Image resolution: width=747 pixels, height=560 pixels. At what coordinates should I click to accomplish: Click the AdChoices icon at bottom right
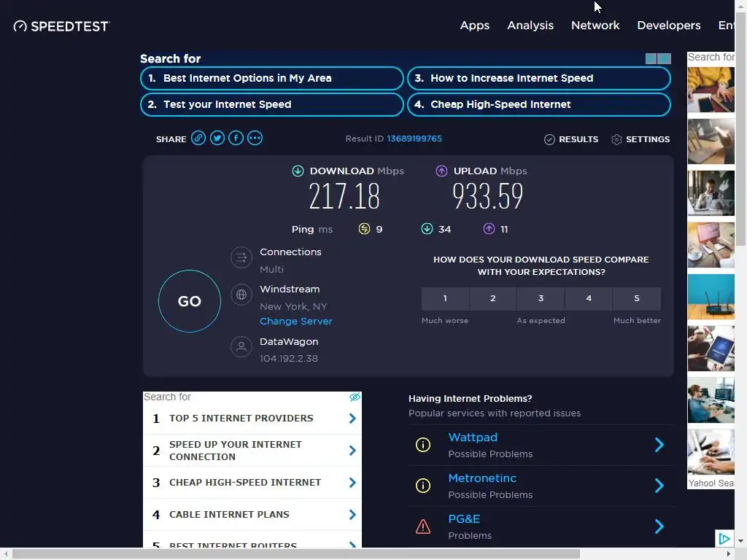point(724,539)
